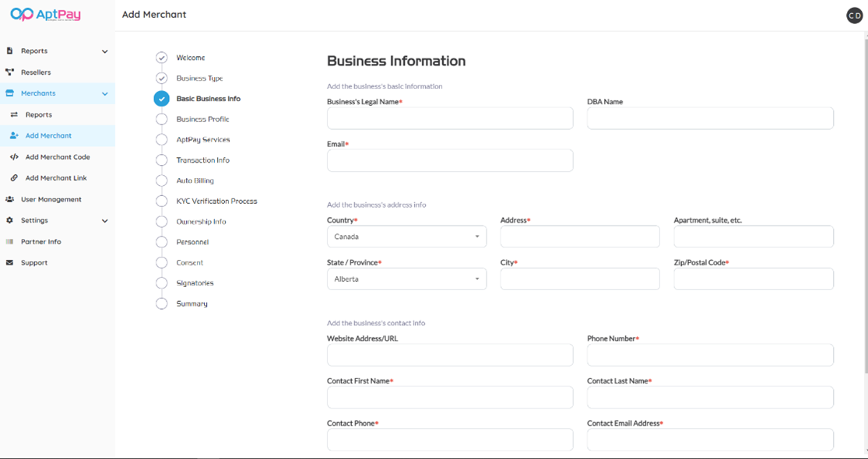Viewport: 868px width, 459px height.
Task: Open the CD user avatar menu
Action: [x=854, y=16]
